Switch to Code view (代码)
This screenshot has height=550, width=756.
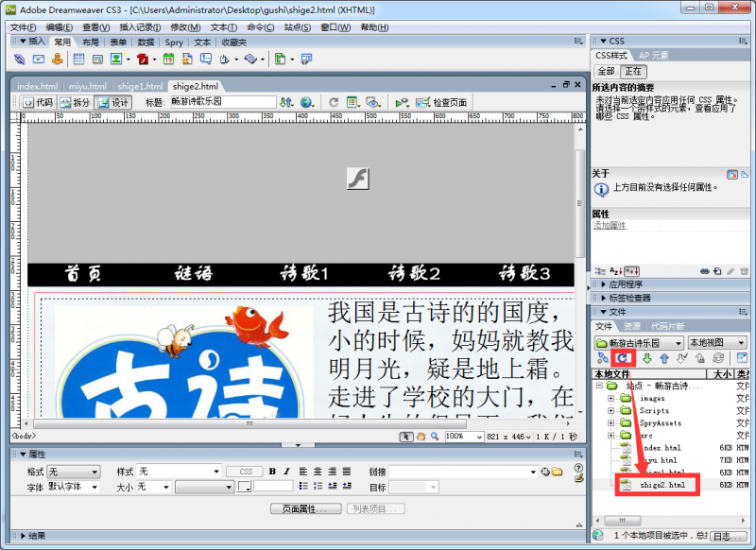(x=38, y=102)
